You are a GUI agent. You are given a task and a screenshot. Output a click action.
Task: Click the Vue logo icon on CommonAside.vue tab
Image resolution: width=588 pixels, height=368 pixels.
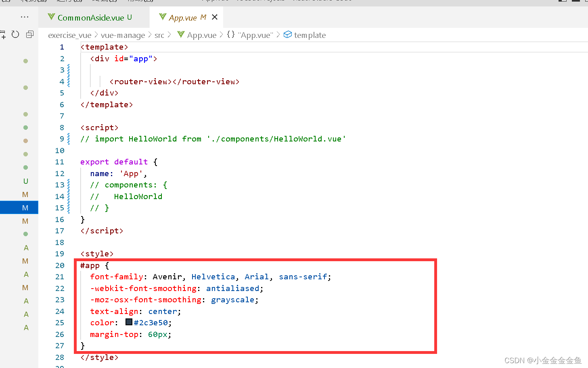(x=51, y=17)
